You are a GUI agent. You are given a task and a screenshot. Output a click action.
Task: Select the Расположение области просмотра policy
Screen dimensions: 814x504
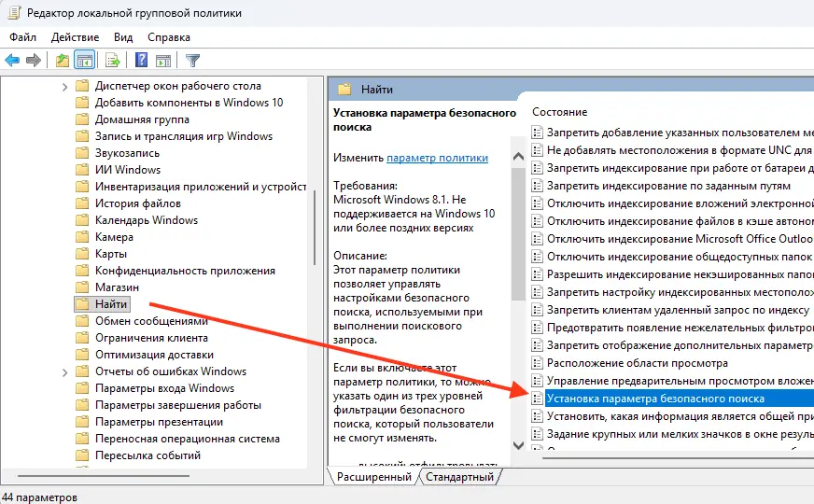pos(637,363)
